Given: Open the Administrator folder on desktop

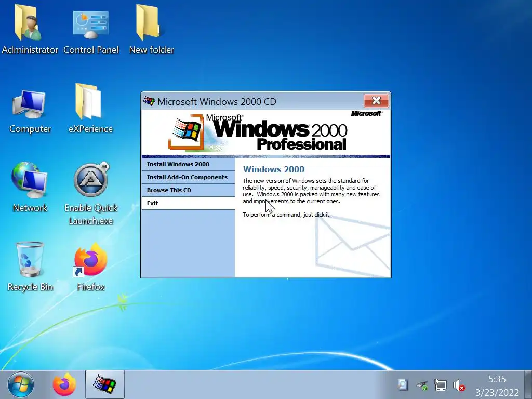Looking at the screenshot, I should [x=30, y=29].
